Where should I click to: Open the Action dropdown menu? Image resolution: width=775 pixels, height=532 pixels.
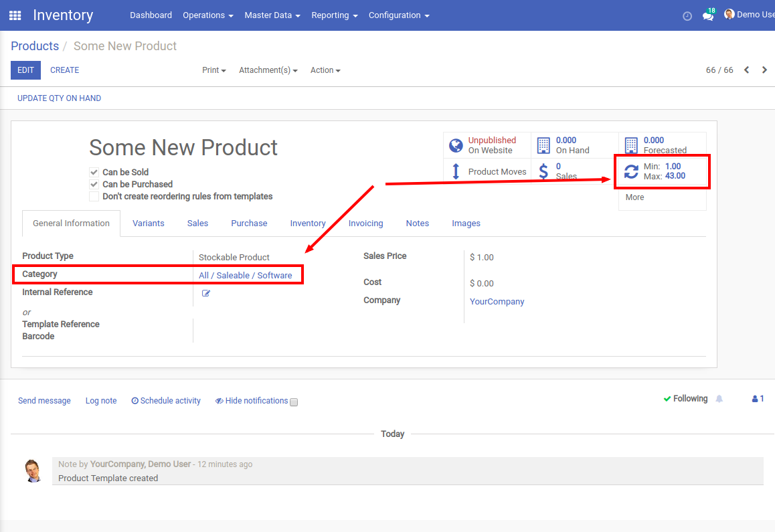tap(325, 70)
